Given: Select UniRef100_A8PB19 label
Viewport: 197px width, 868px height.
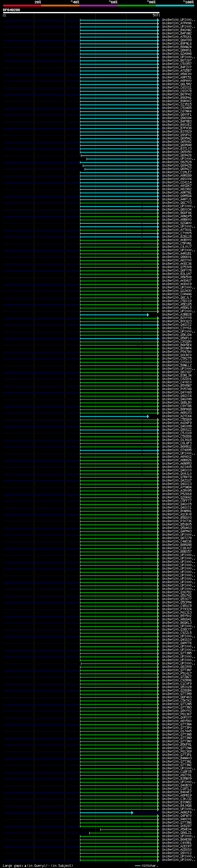Looking at the screenshot, I should [x=177, y=796].
